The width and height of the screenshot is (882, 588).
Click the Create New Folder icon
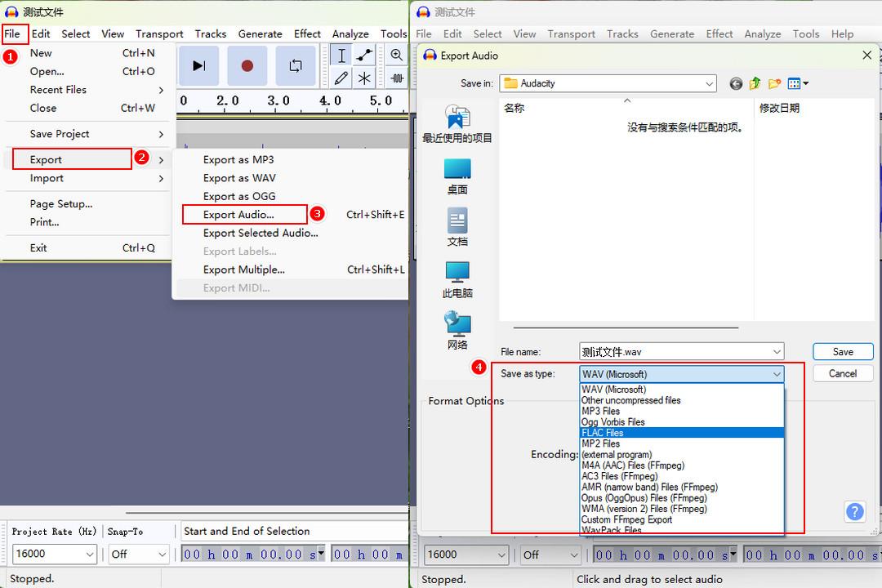point(774,83)
